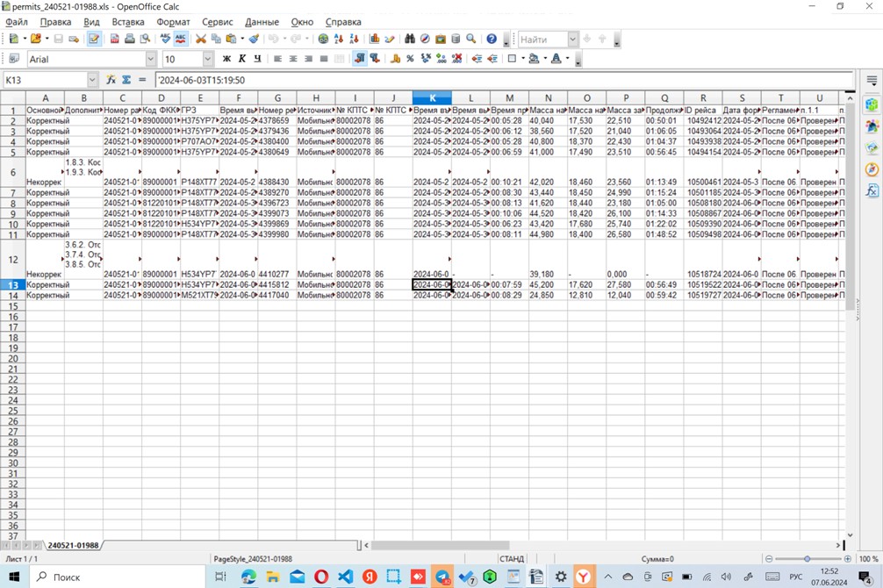Open the Данные menu
The height and width of the screenshot is (588, 883).
262,22
